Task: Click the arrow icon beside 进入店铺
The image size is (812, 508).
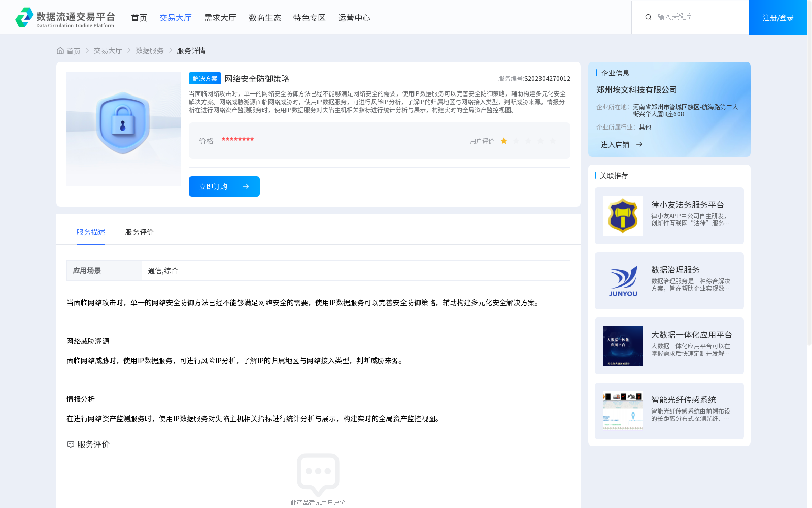Action: click(639, 144)
